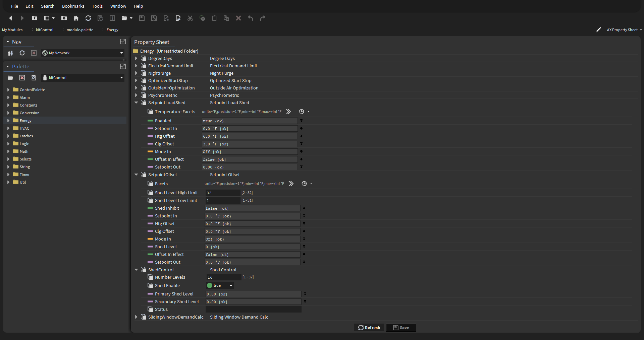The height and width of the screenshot is (340, 644).
Task: Click the Home toolbar icon
Action: point(76,18)
